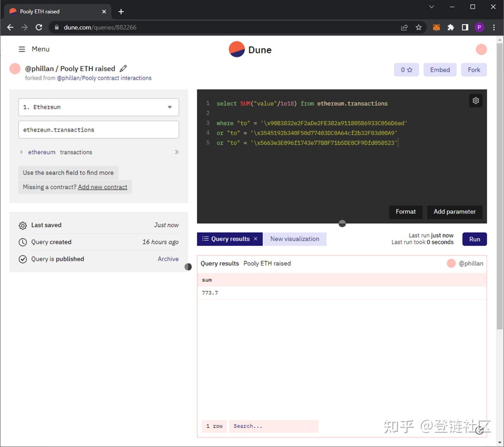
Task: Collapse the results panel with the drag handle
Action: coord(342,224)
